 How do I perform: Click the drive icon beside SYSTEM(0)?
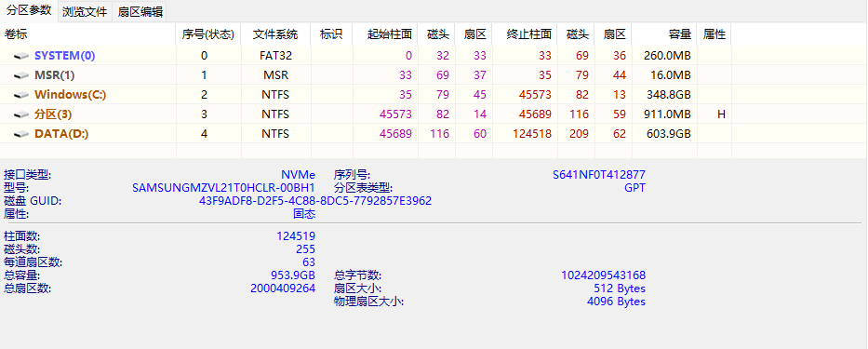click(x=21, y=56)
